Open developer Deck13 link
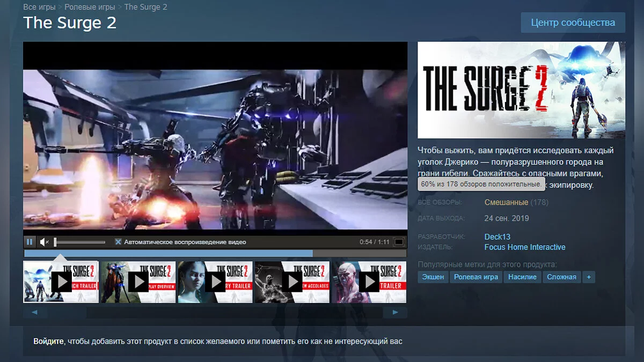This screenshot has width=644, height=362. [497, 237]
